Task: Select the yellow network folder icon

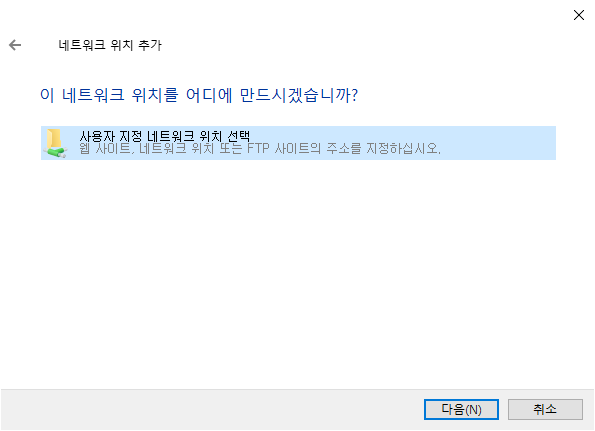Action: point(54,138)
